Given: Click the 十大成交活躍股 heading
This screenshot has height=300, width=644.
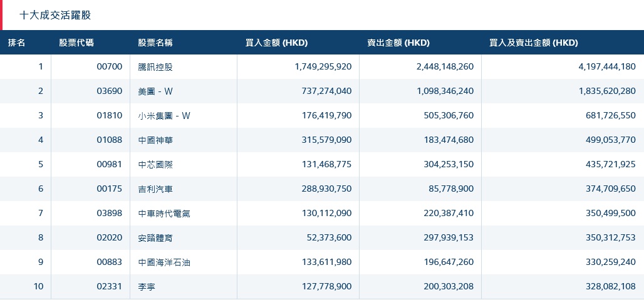Looking at the screenshot, I should (x=56, y=16).
